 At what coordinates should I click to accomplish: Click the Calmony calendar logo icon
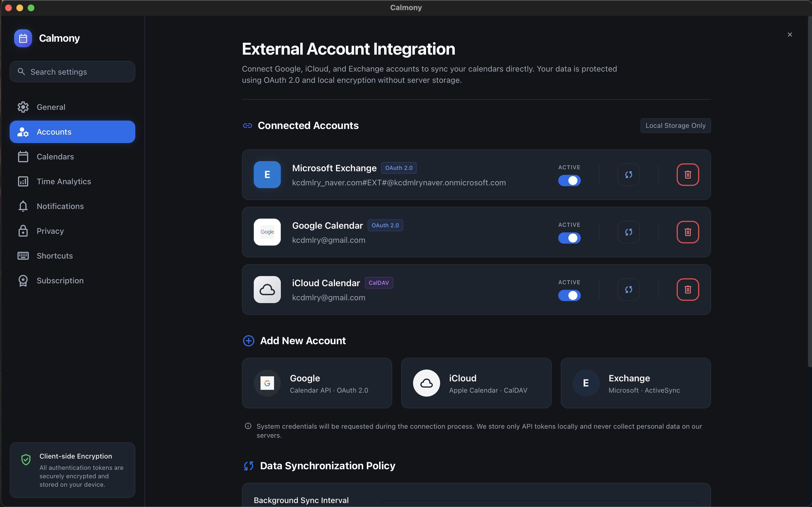click(23, 38)
